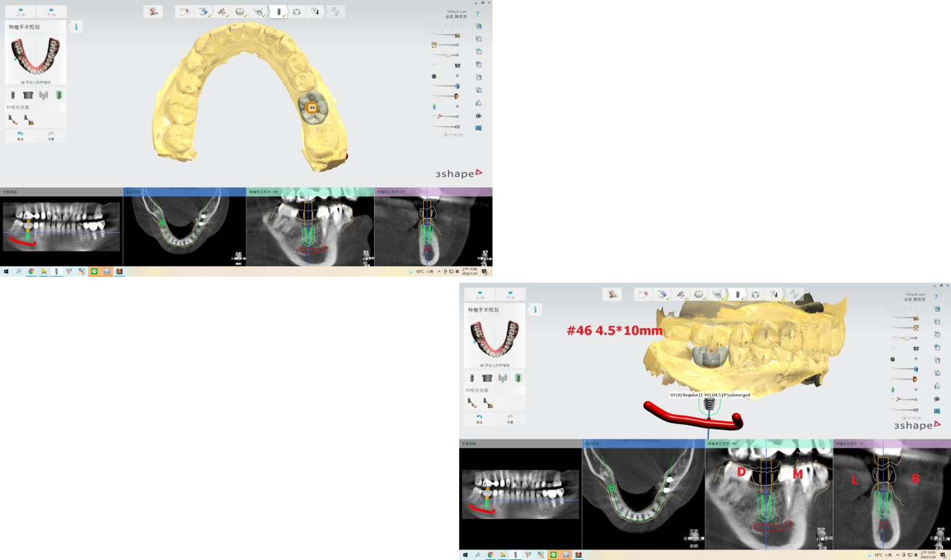The height and width of the screenshot is (560, 951).
Task: Select the implant step in the #46-annotated window workflow bar
Action: click(737, 295)
